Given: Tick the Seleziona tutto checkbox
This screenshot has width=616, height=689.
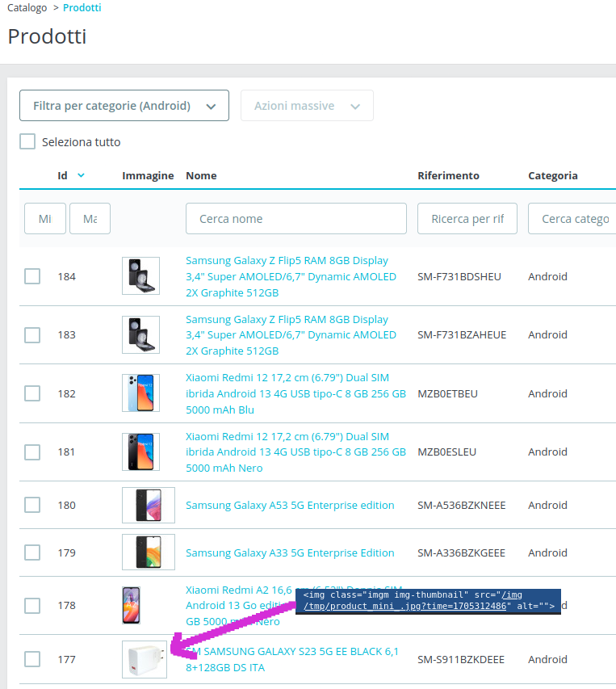Looking at the screenshot, I should (x=27, y=142).
